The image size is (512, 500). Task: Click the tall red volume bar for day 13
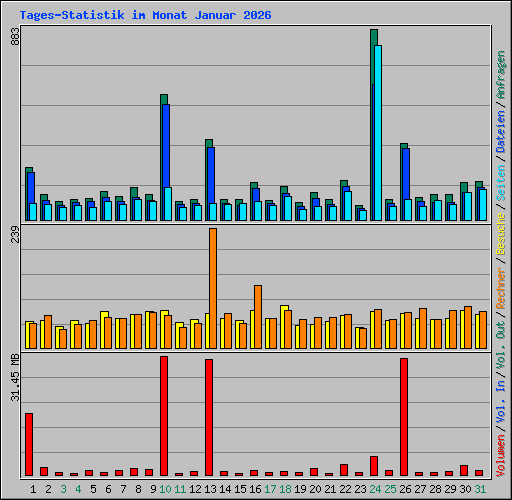(x=209, y=417)
